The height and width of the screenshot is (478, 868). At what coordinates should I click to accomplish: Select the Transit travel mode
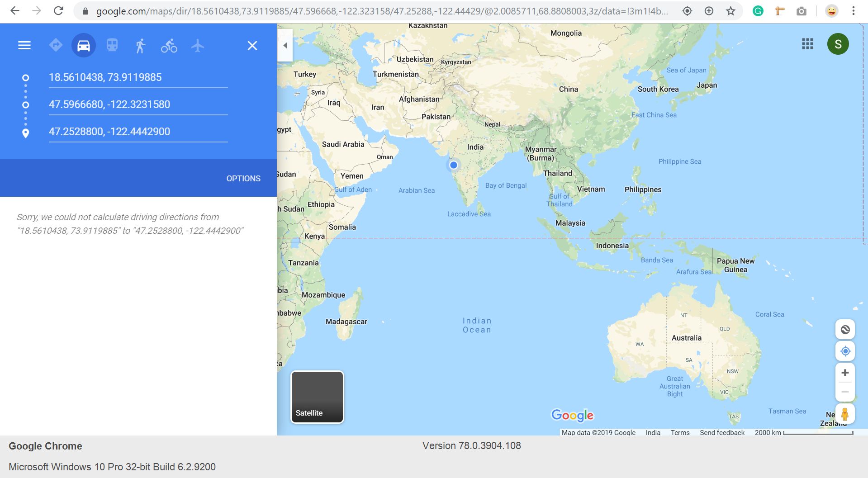coord(112,45)
